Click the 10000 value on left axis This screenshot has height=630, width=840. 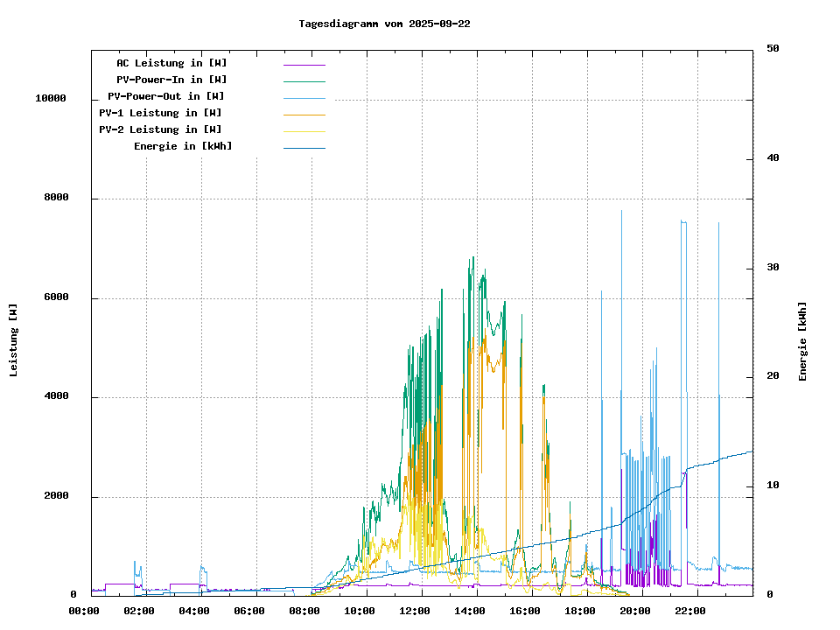point(51,98)
